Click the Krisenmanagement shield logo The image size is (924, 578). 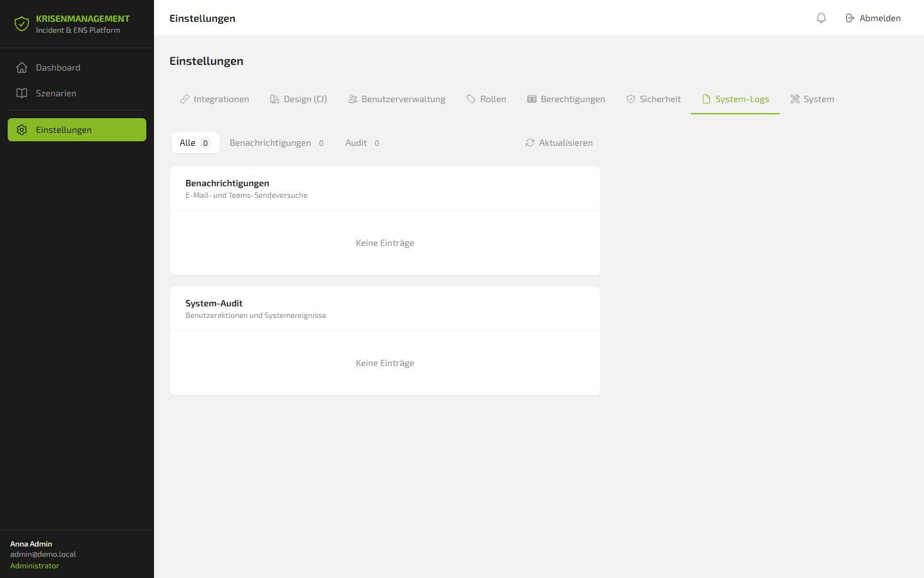[x=22, y=24]
